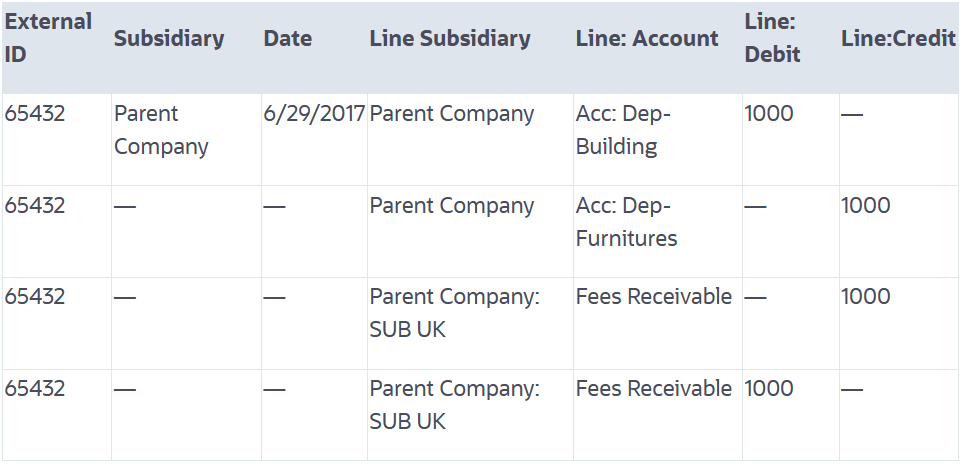Click the Acc: Dep-Building account cell
The height and width of the screenshot is (464, 962).
(623, 130)
